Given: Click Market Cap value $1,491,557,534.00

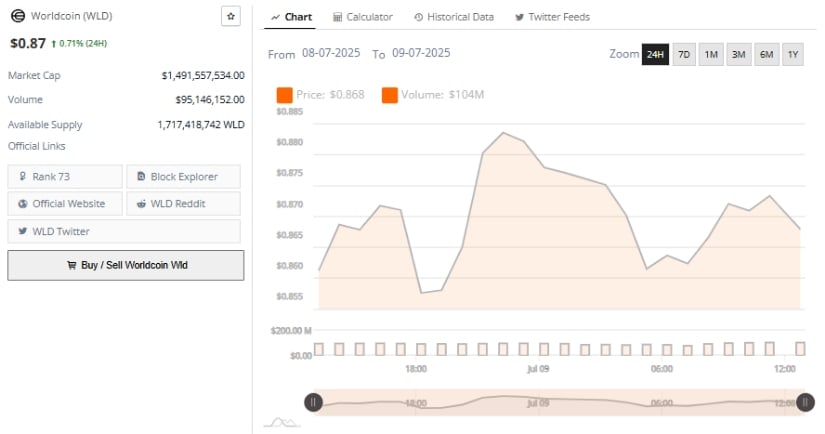Looking at the screenshot, I should coord(203,76).
